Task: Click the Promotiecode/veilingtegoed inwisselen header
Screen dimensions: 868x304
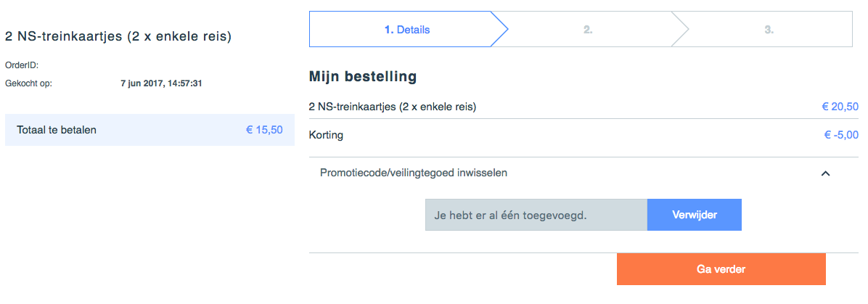Action: coord(414,173)
